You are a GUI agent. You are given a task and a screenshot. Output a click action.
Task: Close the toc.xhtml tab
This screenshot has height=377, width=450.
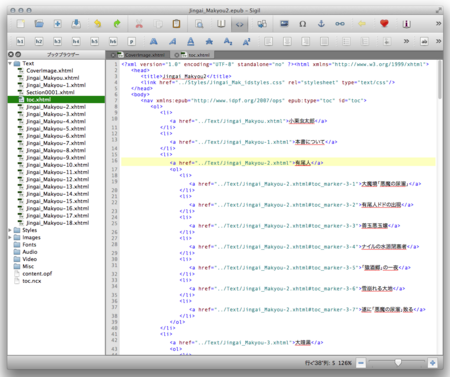(177, 55)
